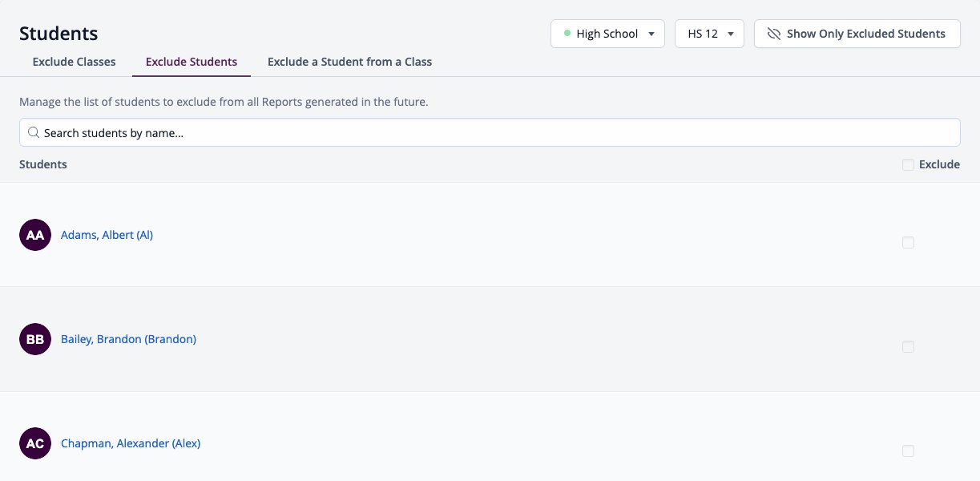Image resolution: width=980 pixels, height=481 pixels.
Task: Open Bailey, Brandon (Brandon) student link
Action: (x=128, y=339)
